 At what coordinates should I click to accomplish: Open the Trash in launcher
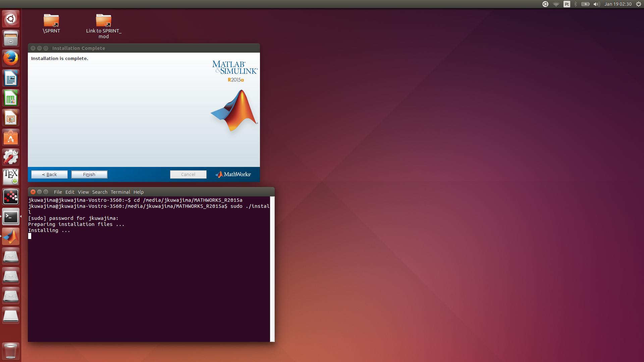click(x=11, y=351)
